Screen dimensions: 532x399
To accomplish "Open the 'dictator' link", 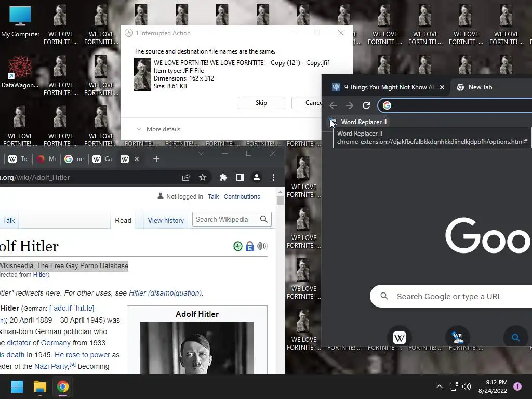I will pos(19,343).
